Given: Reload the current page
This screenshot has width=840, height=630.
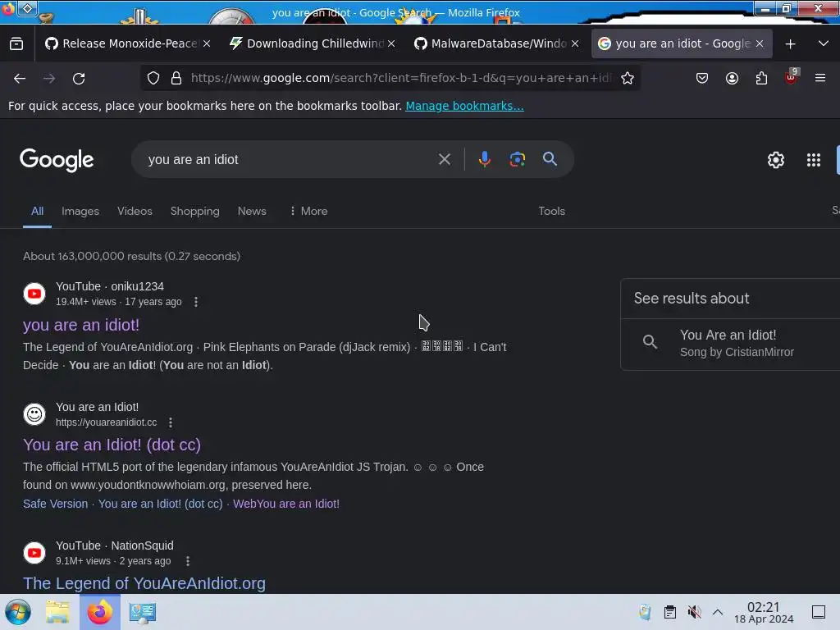Looking at the screenshot, I should (x=79, y=79).
